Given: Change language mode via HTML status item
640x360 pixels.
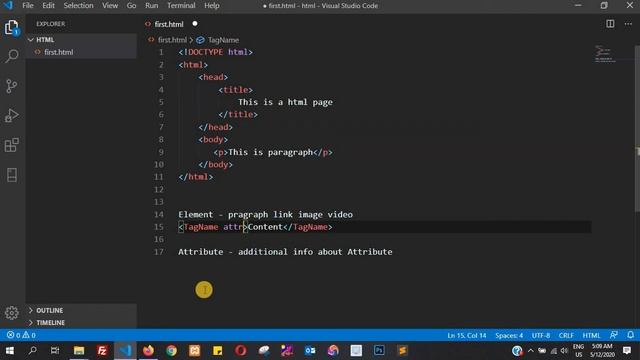Looking at the screenshot, I should click(x=591, y=335).
